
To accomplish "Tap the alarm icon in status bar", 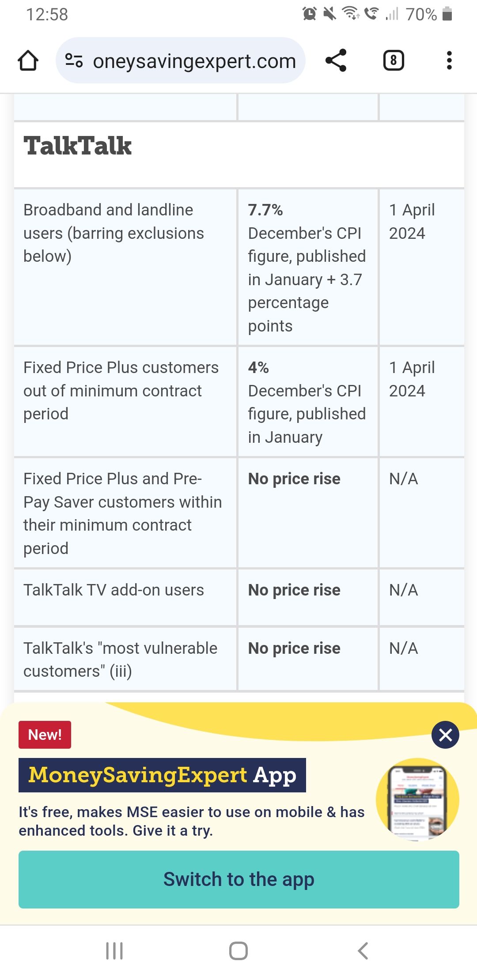I will [x=309, y=14].
